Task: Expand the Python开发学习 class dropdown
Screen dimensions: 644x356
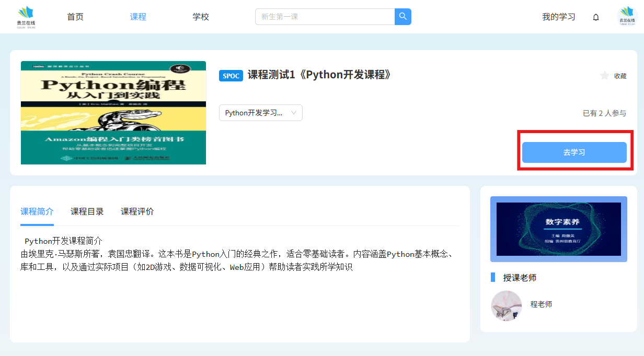Action: (260, 113)
